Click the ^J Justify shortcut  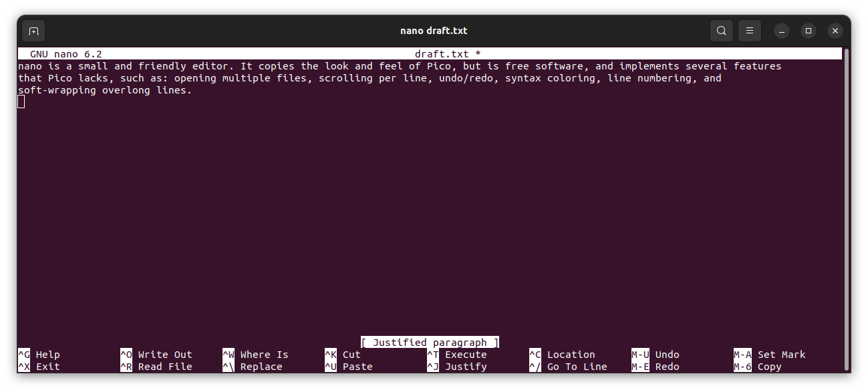[457, 367]
